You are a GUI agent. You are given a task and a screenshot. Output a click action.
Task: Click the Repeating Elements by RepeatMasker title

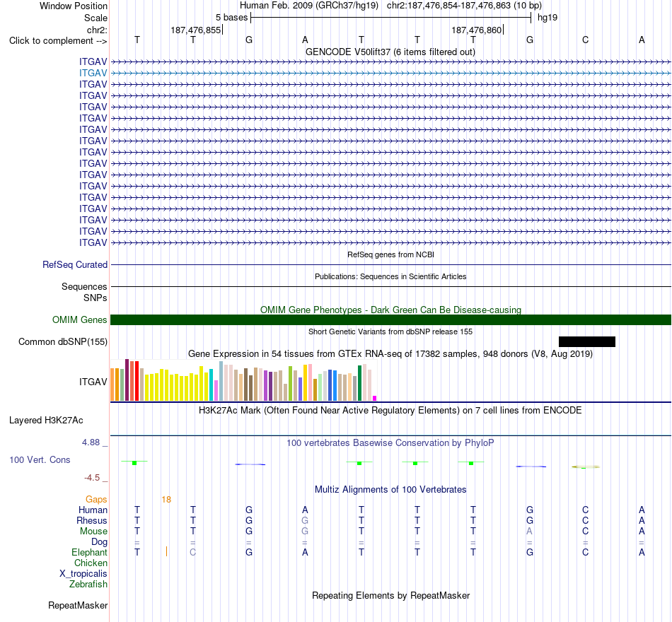391,595
